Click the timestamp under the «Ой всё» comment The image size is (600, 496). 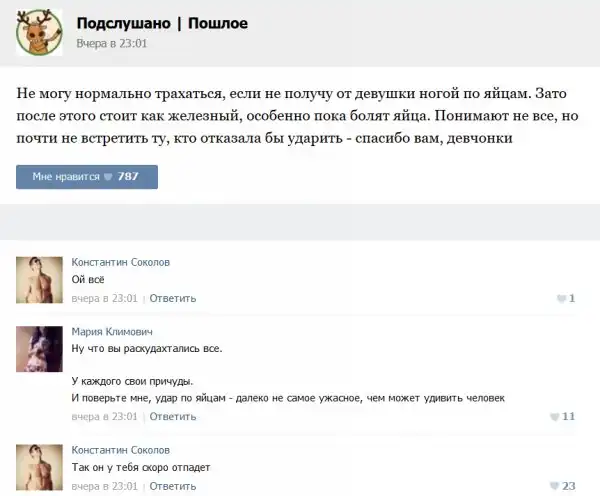click(104, 298)
